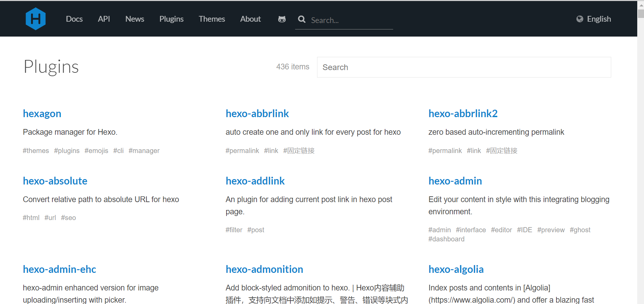Viewport: 644px width, 304px height.
Task: Open the English language selector
Action: click(x=599, y=19)
